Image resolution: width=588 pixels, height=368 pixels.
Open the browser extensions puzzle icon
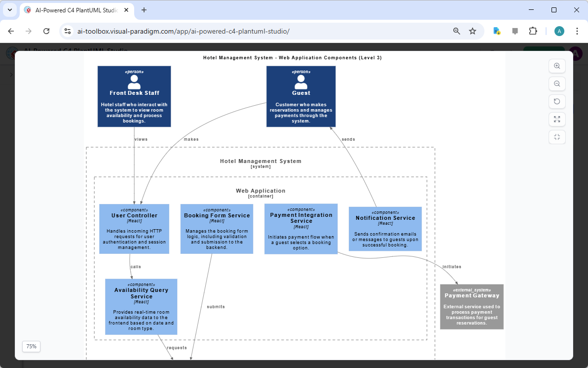[x=533, y=31]
